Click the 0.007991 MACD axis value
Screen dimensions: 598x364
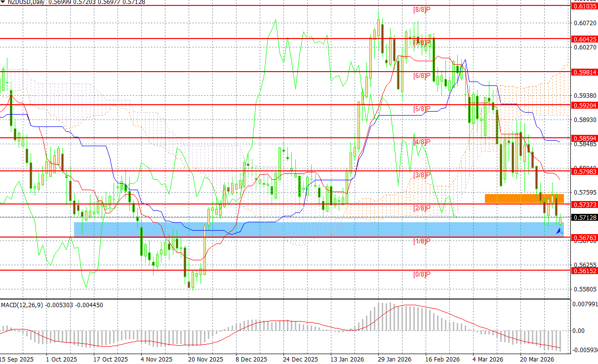(x=585, y=304)
